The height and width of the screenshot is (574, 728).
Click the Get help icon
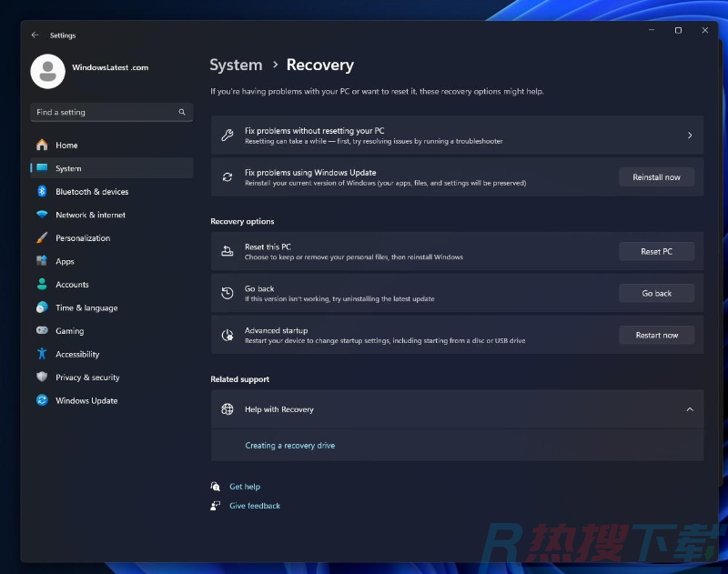click(215, 487)
